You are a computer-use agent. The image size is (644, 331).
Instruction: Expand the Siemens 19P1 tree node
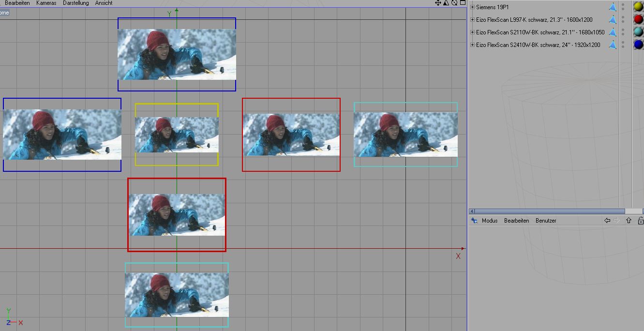pos(472,7)
